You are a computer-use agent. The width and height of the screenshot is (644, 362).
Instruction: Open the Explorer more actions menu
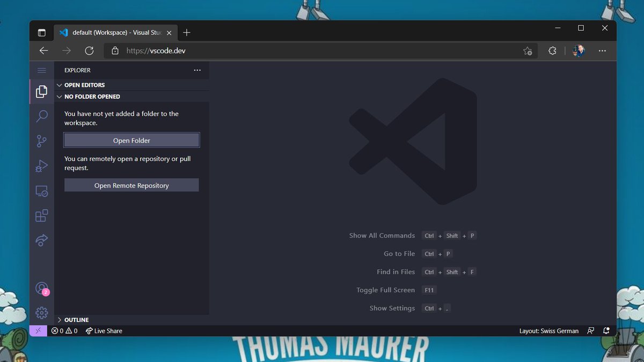coord(197,70)
